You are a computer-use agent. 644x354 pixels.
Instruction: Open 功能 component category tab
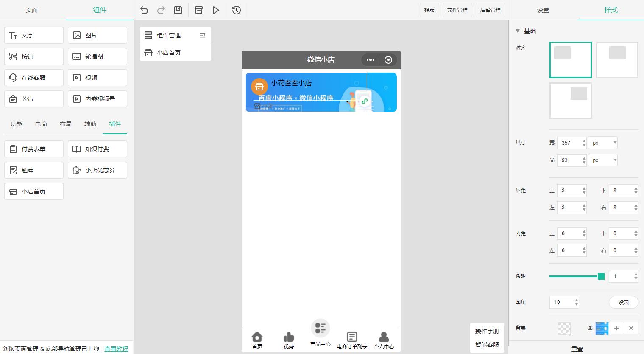pos(17,124)
